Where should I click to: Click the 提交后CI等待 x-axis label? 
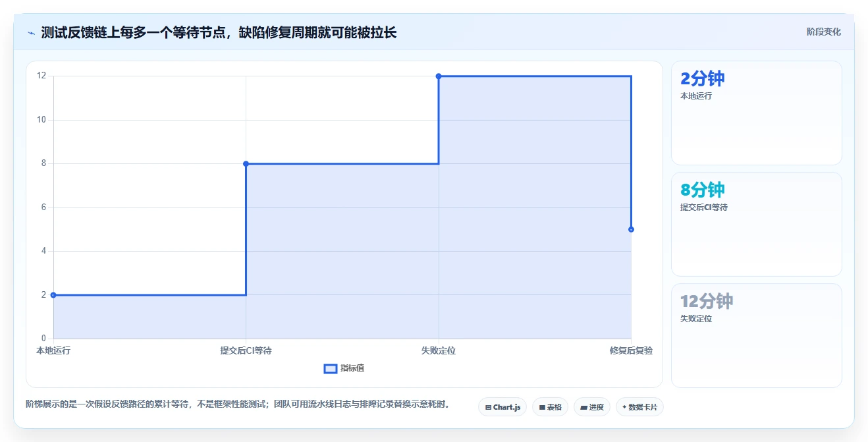(x=246, y=350)
